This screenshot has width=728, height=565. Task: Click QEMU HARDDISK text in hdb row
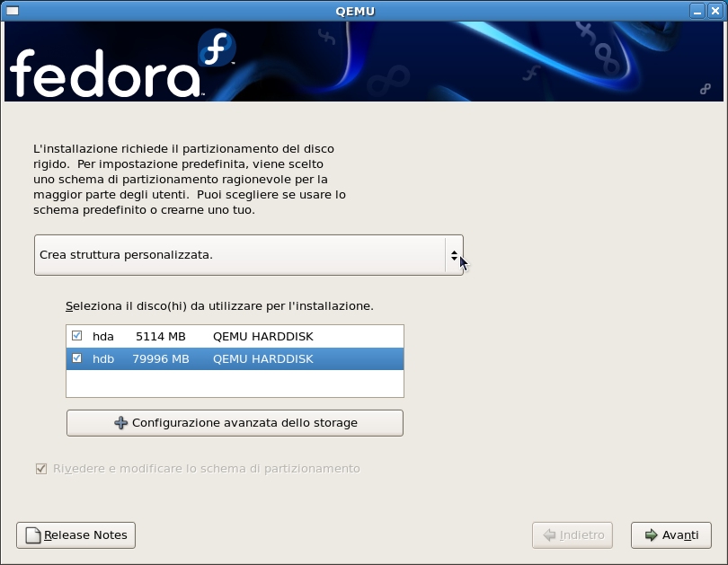coord(262,359)
